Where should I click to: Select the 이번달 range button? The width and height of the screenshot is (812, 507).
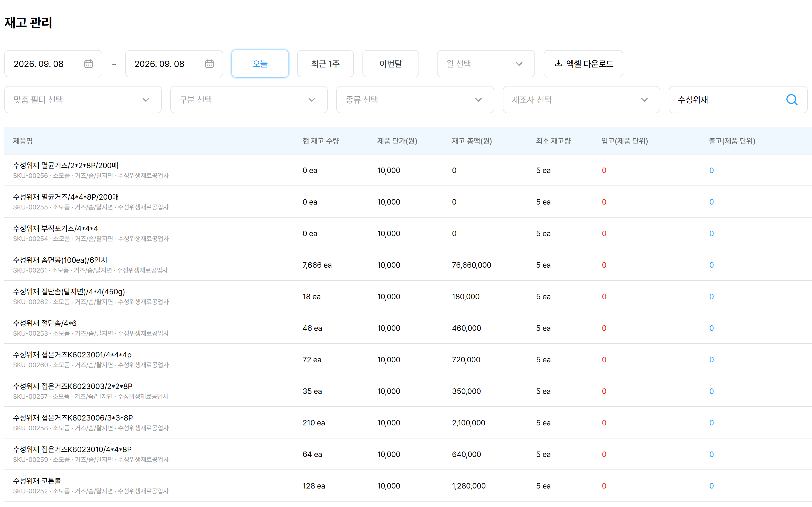tap(390, 64)
